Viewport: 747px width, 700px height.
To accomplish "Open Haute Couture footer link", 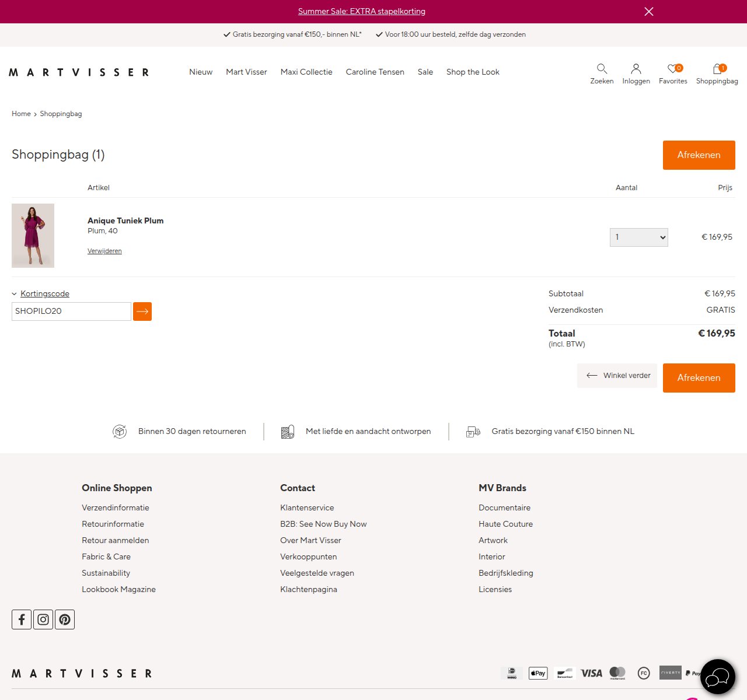I will (505, 524).
